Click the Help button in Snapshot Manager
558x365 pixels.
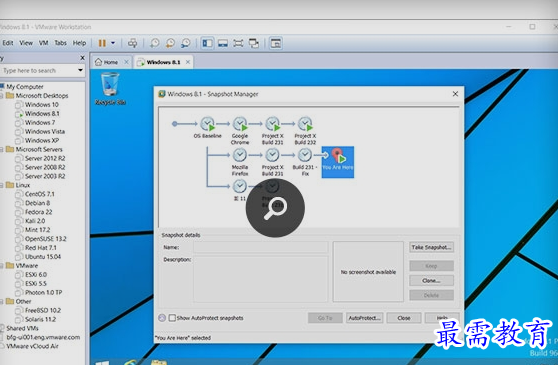(x=442, y=317)
